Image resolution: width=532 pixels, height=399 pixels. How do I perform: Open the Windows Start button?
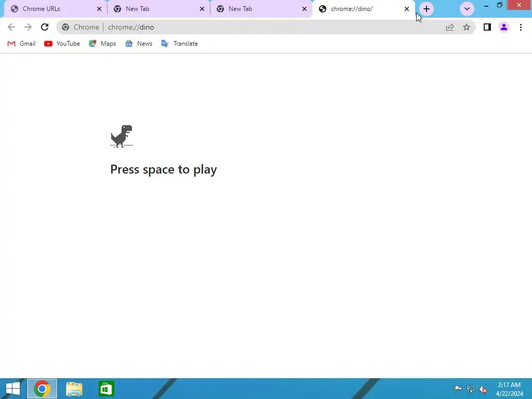tap(13, 389)
